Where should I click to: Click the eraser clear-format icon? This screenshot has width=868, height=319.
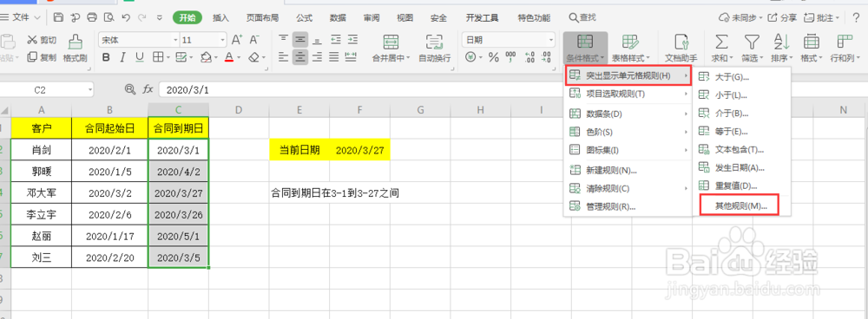253,57
